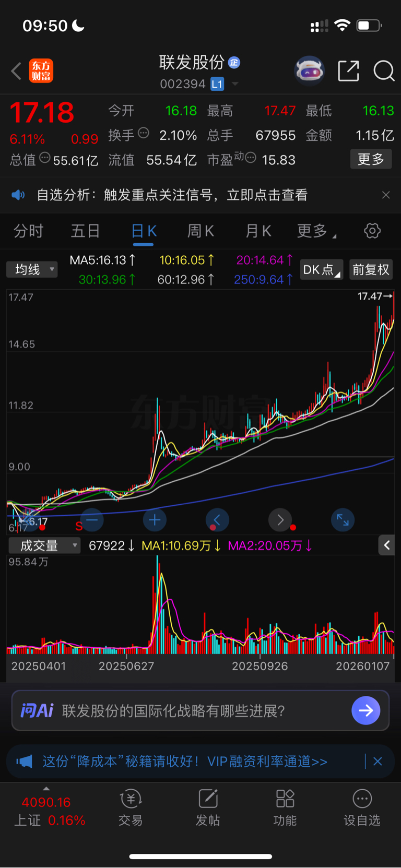Open chart settings gear icon

(372, 231)
